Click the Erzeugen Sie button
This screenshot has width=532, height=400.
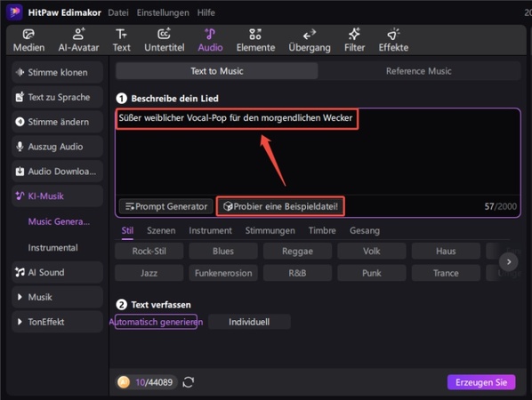click(x=481, y=382)
